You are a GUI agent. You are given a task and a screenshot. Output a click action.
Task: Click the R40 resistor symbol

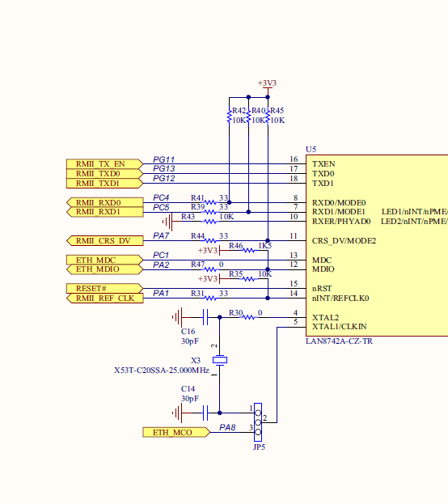point(248,116)
